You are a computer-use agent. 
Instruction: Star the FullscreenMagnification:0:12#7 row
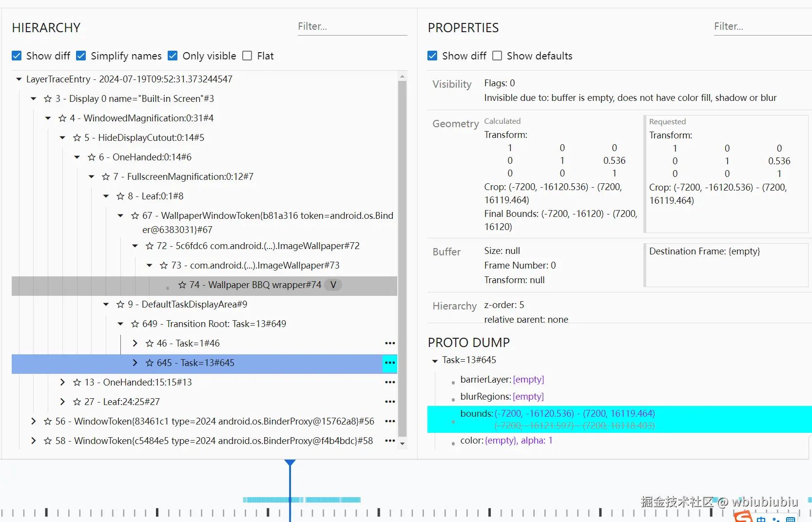[x=106, y=177]
